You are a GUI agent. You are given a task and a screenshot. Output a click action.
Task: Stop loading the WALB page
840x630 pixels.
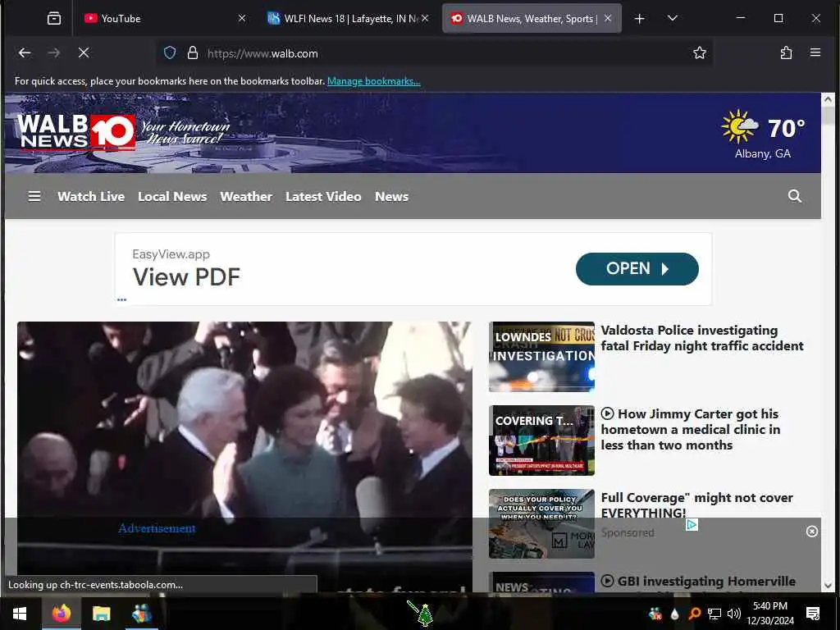pos(84,52)
